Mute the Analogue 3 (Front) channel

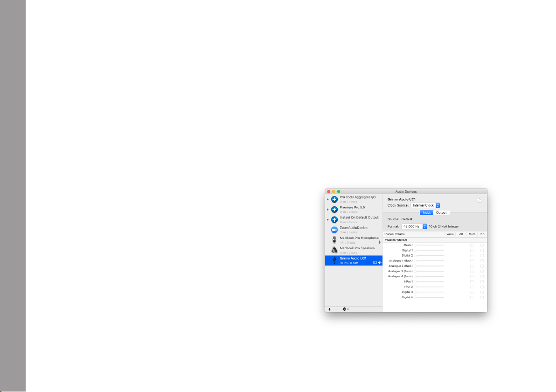472,272
